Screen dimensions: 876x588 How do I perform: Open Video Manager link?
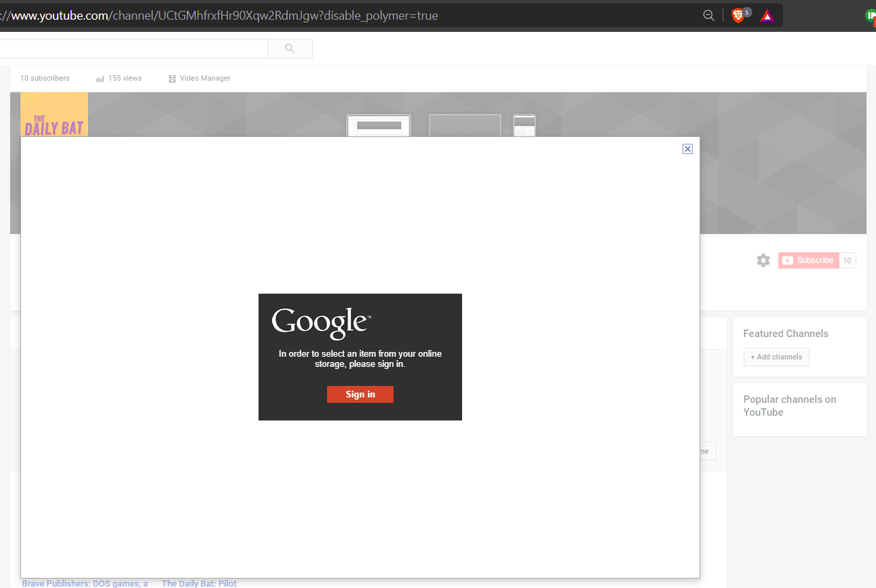coord(199,79)
